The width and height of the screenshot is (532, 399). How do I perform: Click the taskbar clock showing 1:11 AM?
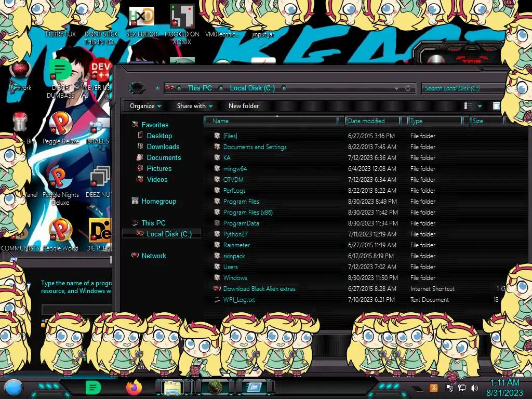(x=504, y=388)
